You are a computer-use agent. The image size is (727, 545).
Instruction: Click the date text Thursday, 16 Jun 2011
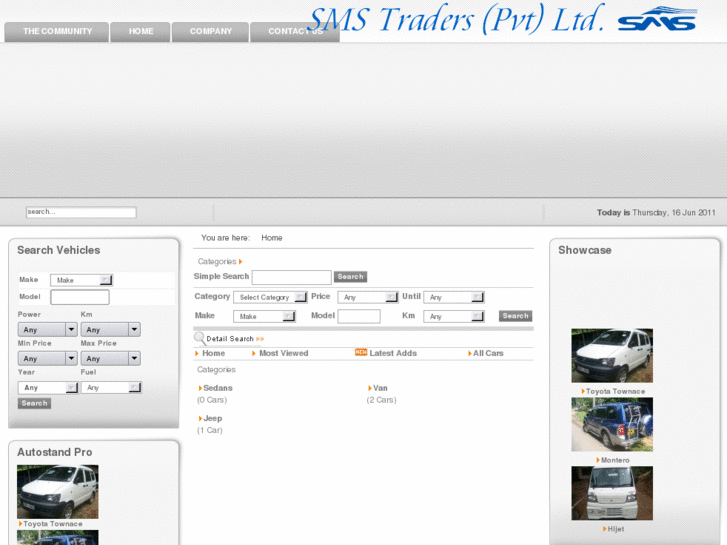674,212
